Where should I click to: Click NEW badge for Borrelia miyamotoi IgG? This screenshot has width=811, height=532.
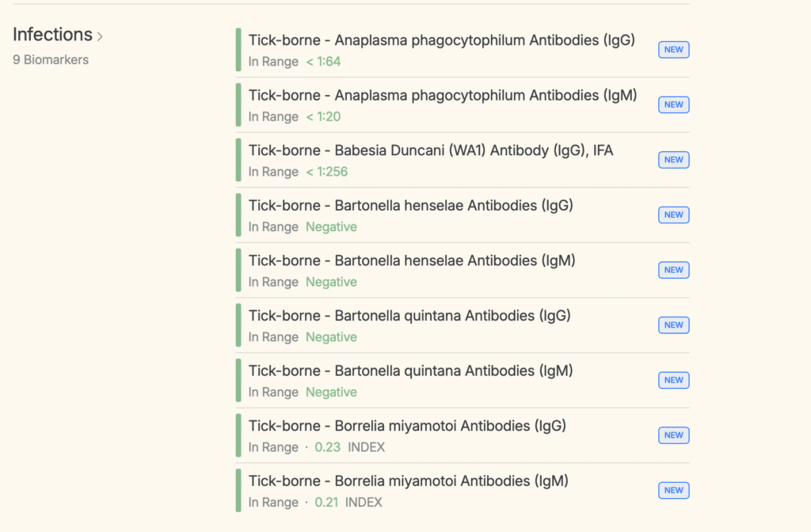coord(673,435)
